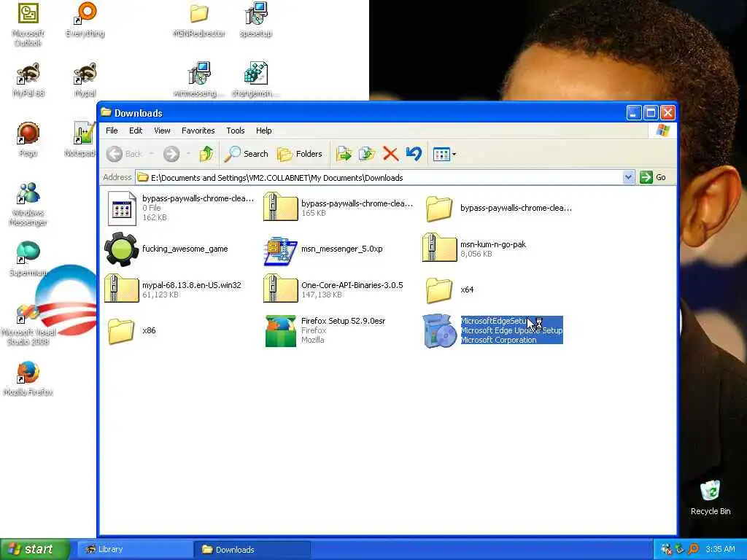Click the Mozilla Firefox desktop shortcut
747x560 pixels.
[x=28, y=373]
